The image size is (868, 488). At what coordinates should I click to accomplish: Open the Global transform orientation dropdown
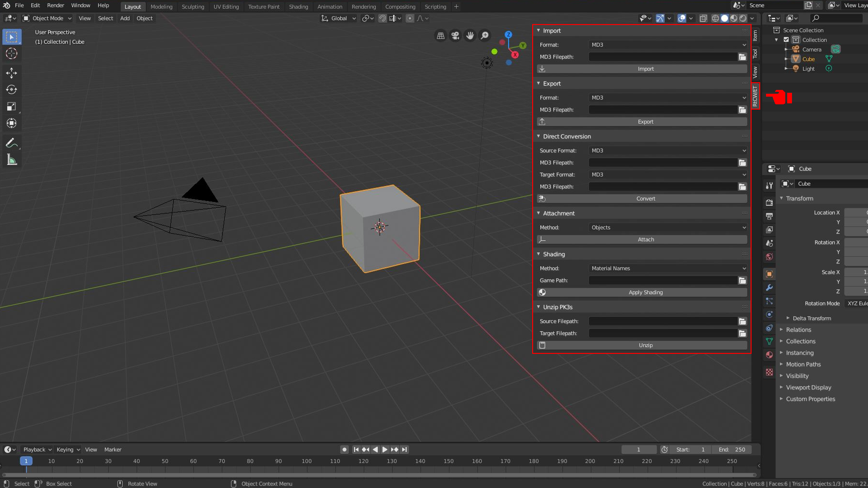pos(339,18)
